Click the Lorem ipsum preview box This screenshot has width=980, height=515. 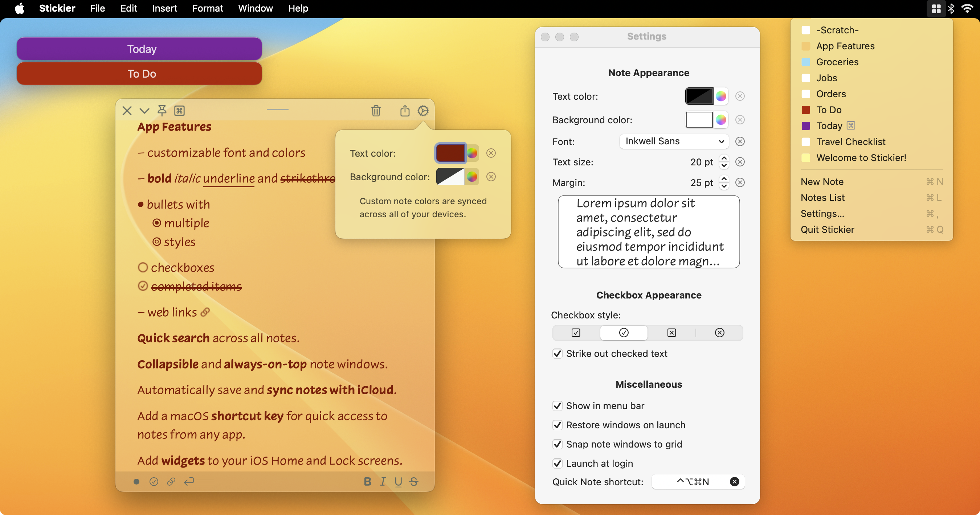pos(649,232)
